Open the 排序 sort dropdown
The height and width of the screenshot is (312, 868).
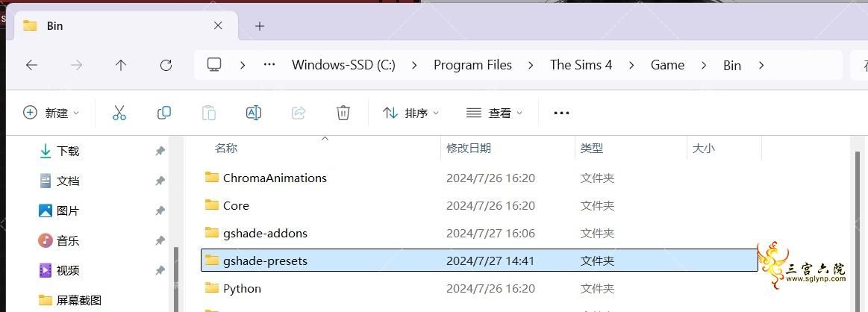tap(410, 113)
